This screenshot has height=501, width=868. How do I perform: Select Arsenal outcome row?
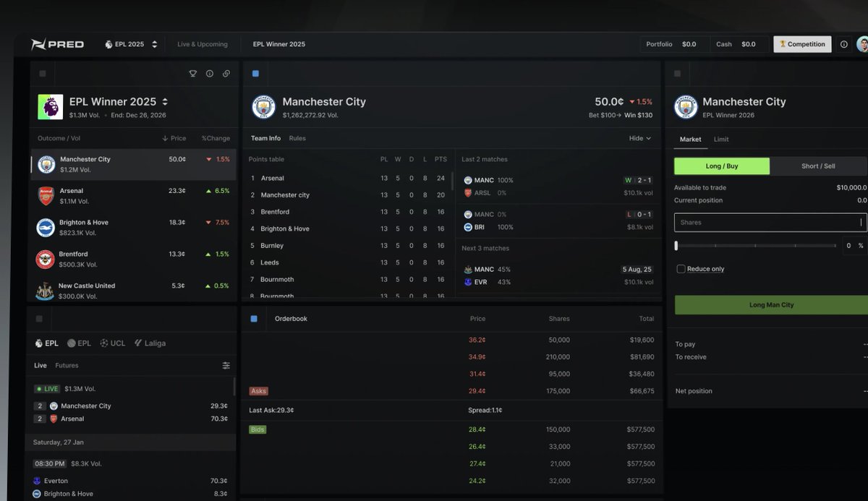point(134,196)
